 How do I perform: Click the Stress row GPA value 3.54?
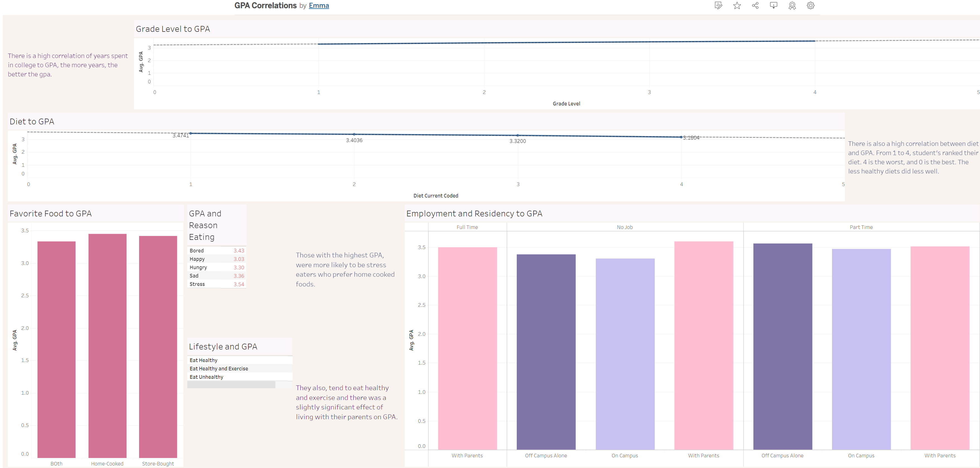pos(239,284)
